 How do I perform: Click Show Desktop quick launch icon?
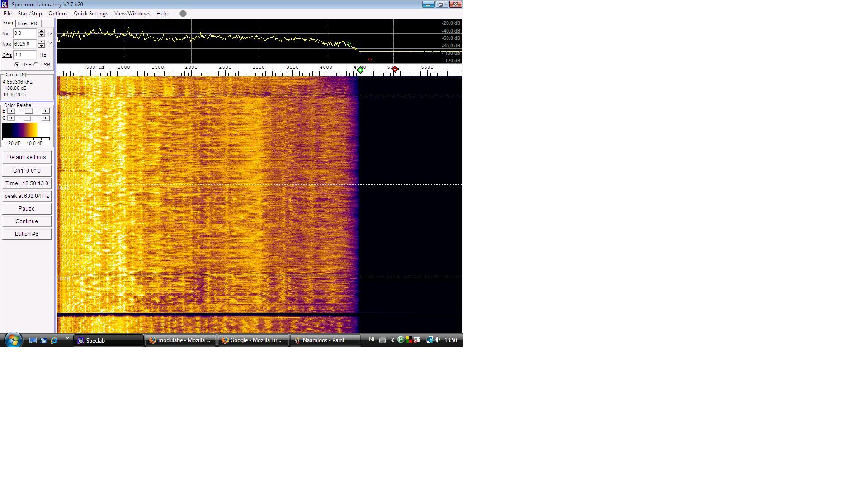pyautogui.click(x=33, y=340)
